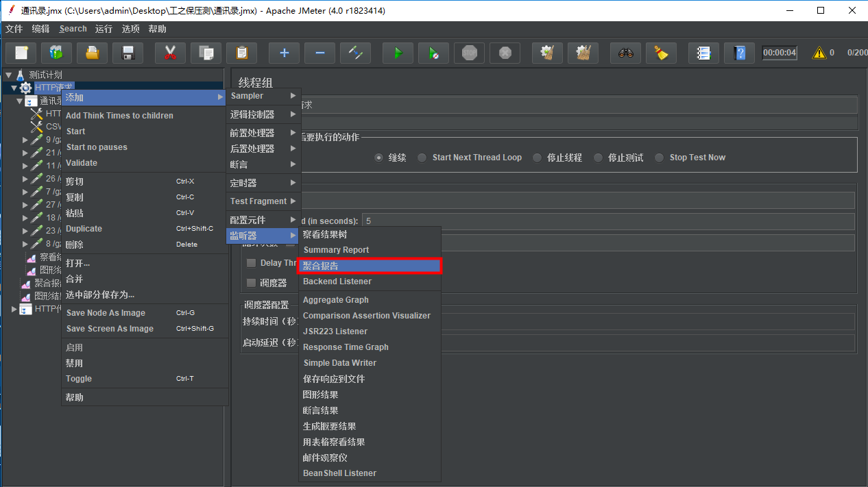Collapse the 测试计划 tree node
This screenshot has height=487, width=868.
(9, 75)
